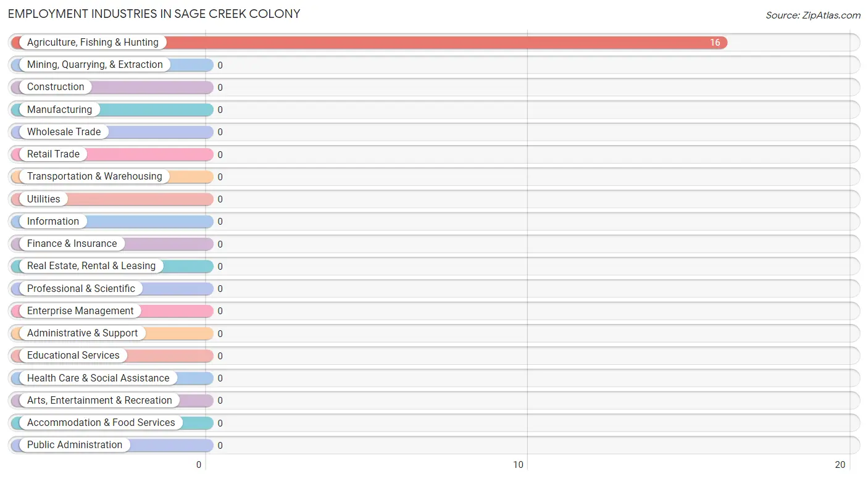
Task: Click the 0 value beside Public Administration
Action: pos(220,446)
